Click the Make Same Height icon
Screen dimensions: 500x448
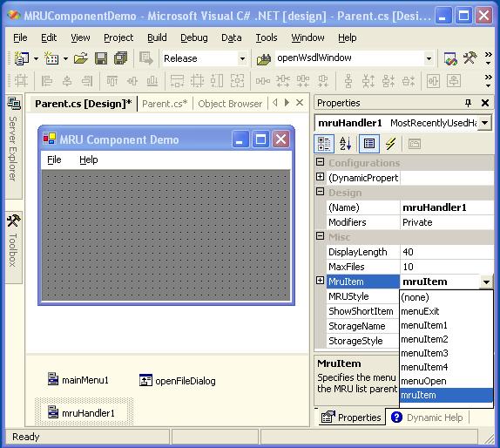click(x=217, y=81)
